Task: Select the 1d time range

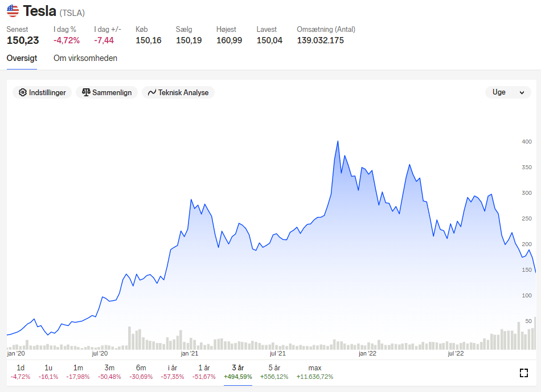Action: (x=21, y=372)
